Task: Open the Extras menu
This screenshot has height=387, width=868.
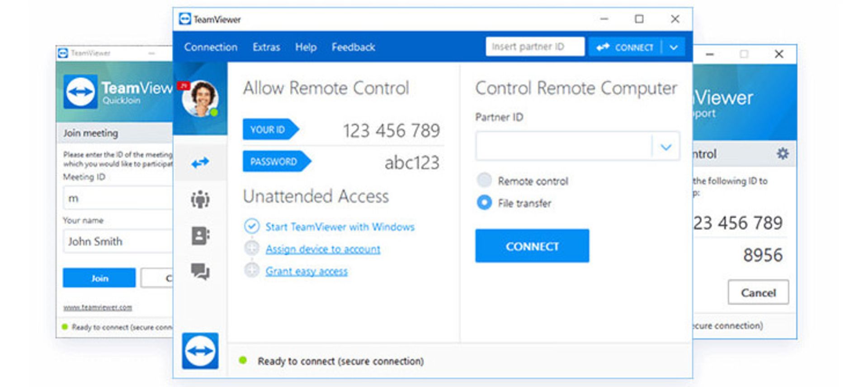Action: click(266, 47)
